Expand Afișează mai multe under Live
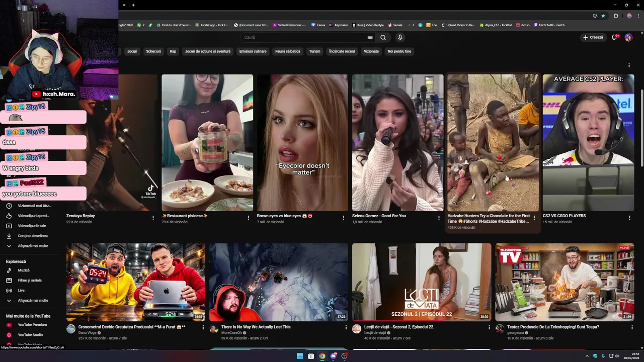This screenshot has width=644, height=362. pyautogui.click(x=30, y=300)
